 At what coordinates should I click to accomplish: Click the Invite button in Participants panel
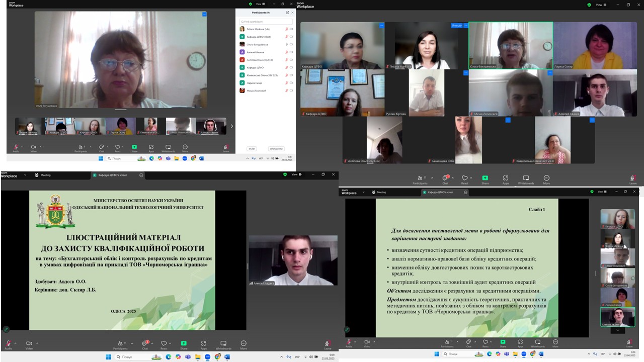252,149
